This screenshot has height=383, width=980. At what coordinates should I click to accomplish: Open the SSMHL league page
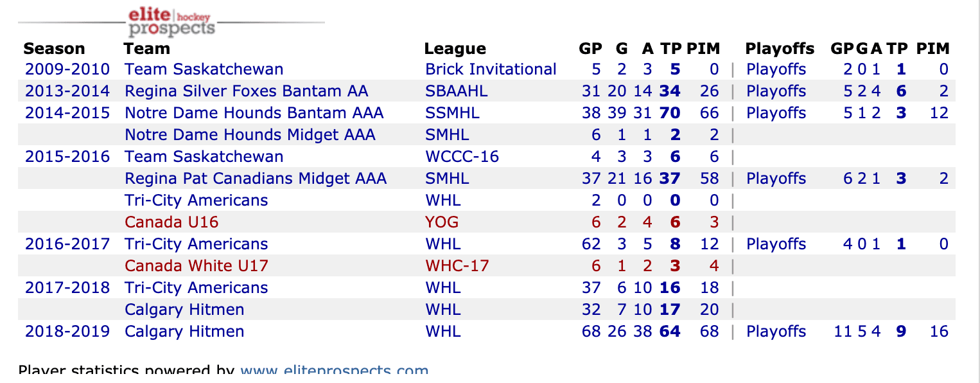(x=452, y=113)
